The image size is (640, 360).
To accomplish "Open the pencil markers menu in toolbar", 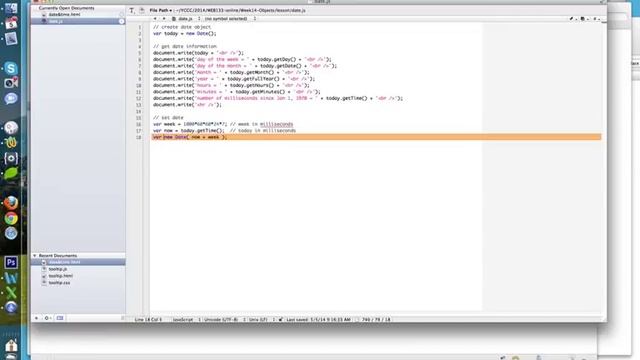I will pos(572,19).
